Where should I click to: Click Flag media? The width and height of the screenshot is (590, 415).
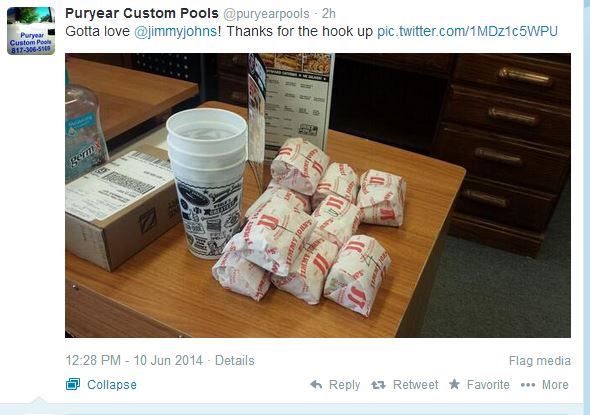[x=540, y=361]
